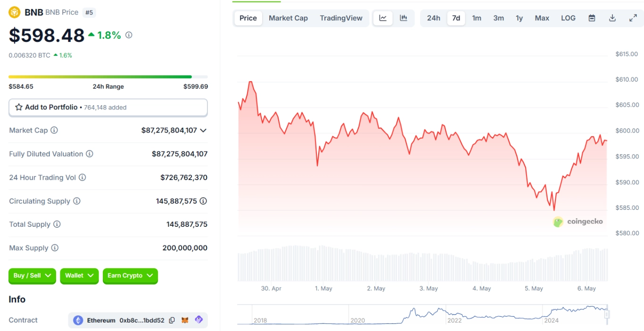The image size is (644, 331).
Task: Open the Earn Crypto dropdown
Action: pyautogui.click(x=130, y=276)
